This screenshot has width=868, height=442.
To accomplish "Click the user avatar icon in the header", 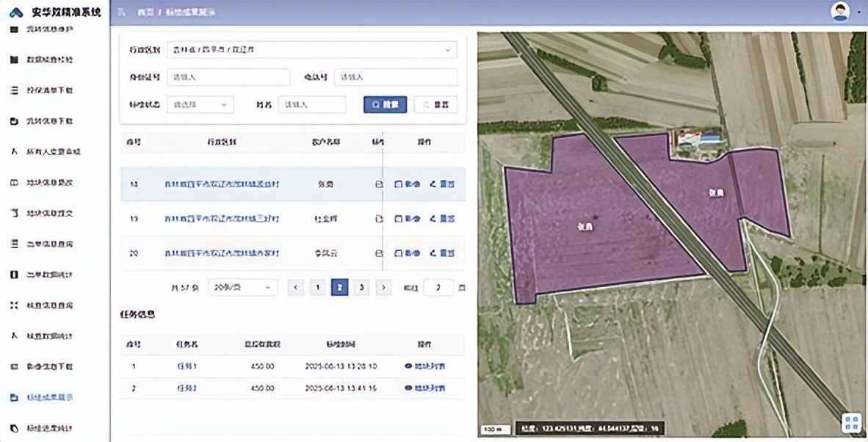I will 839,12.
